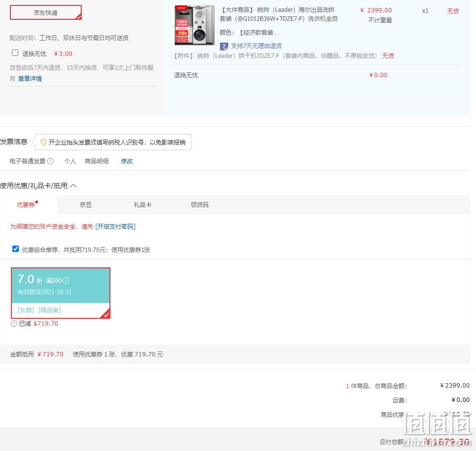Click the 颜色: 【经济款套装 text
This screenshot has width=476, height=451.
coord(249,33)
